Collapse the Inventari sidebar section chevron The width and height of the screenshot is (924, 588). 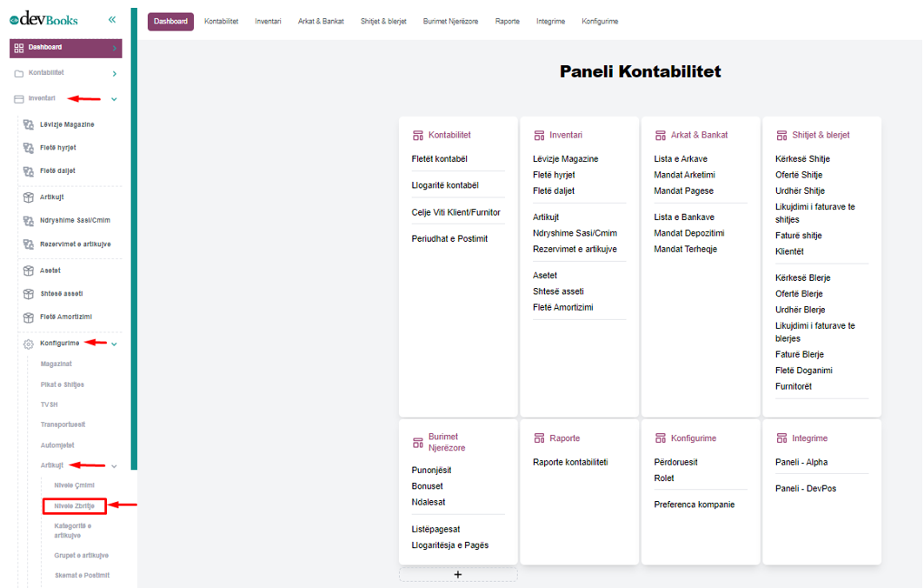(114, 99)
